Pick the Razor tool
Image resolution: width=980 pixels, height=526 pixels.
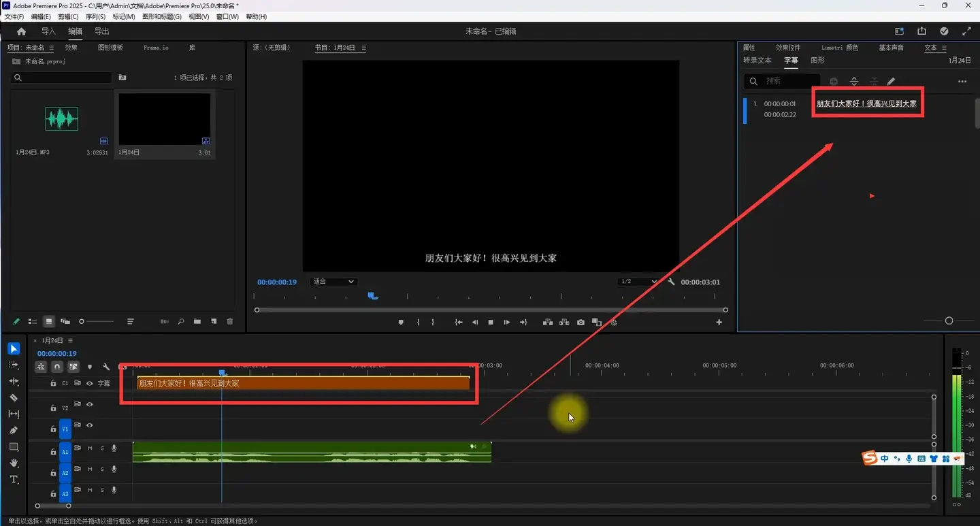pos(14,398)
